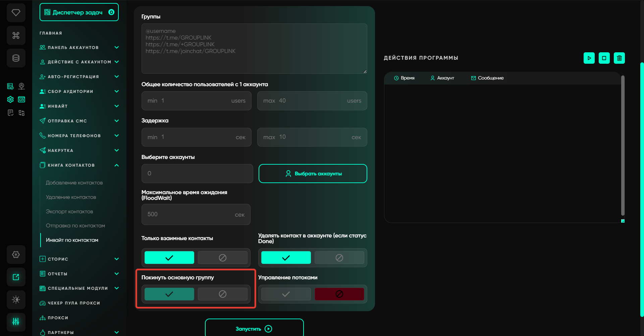Enable thread management with the checkmark option

286,294
